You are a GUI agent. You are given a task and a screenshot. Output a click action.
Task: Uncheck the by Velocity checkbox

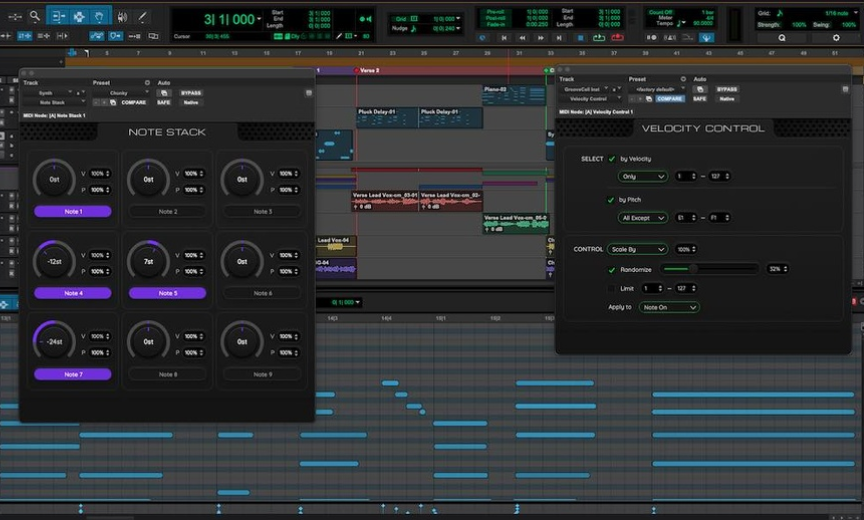[612, 159]
